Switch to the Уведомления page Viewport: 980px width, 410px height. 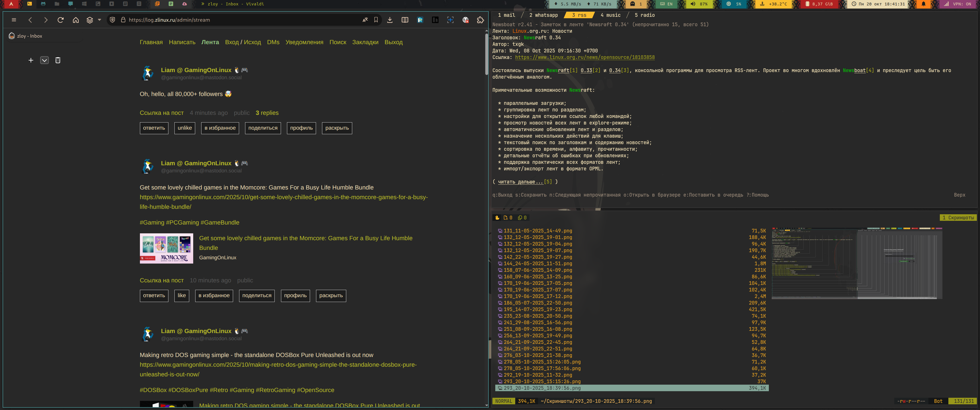[304, 42]
